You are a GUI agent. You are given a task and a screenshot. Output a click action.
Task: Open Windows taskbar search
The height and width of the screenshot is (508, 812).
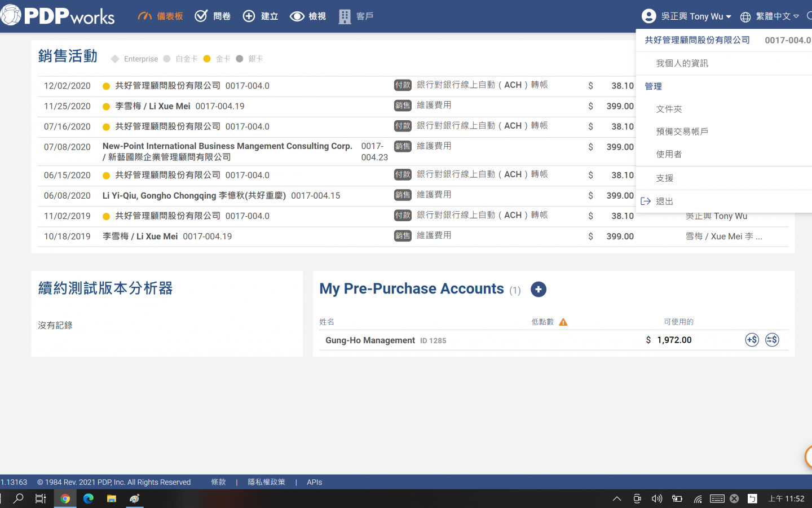tap(19, 498)
